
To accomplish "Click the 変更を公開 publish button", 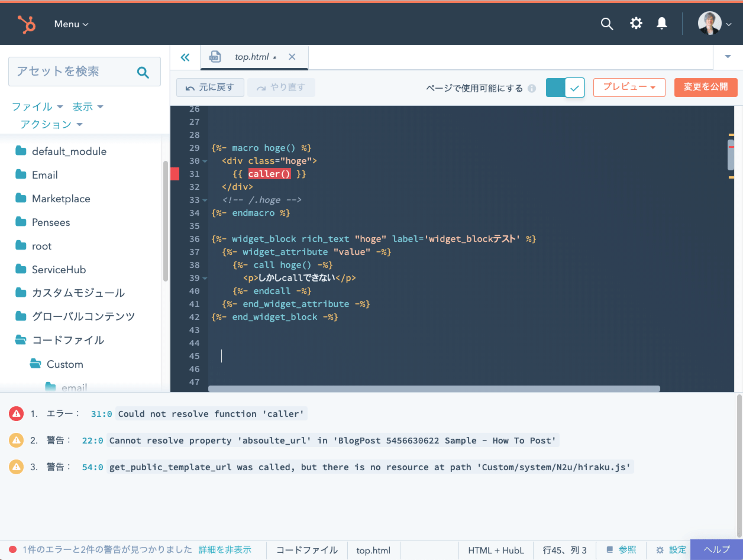I will coord(706,88).
